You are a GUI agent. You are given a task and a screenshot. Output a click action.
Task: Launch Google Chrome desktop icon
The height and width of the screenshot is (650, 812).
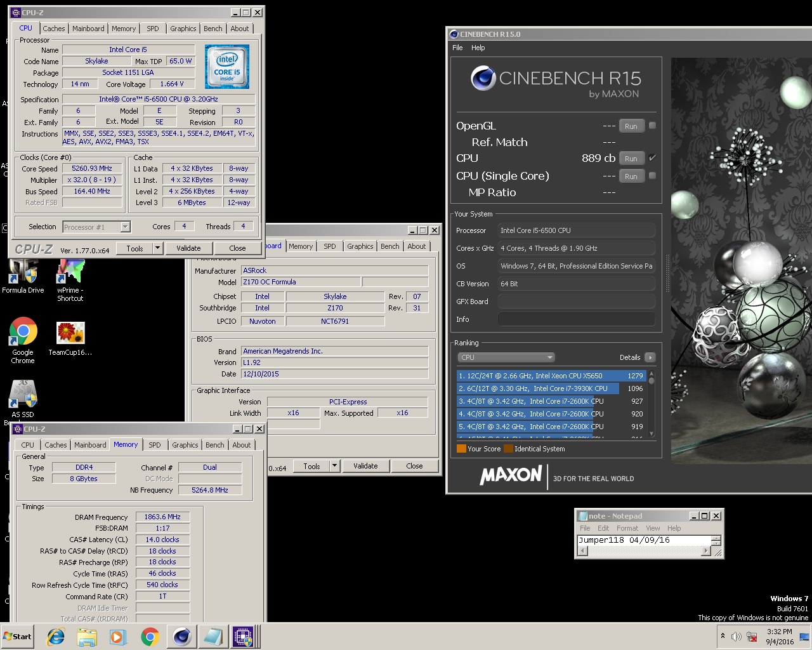pos(23,340)
